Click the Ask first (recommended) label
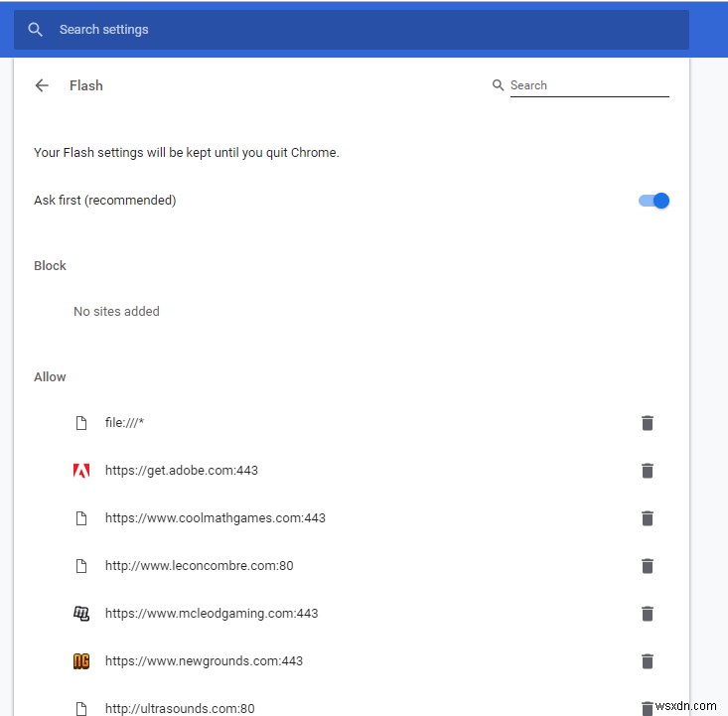Screen dimensions: 728x716 [x=105, y=201]
